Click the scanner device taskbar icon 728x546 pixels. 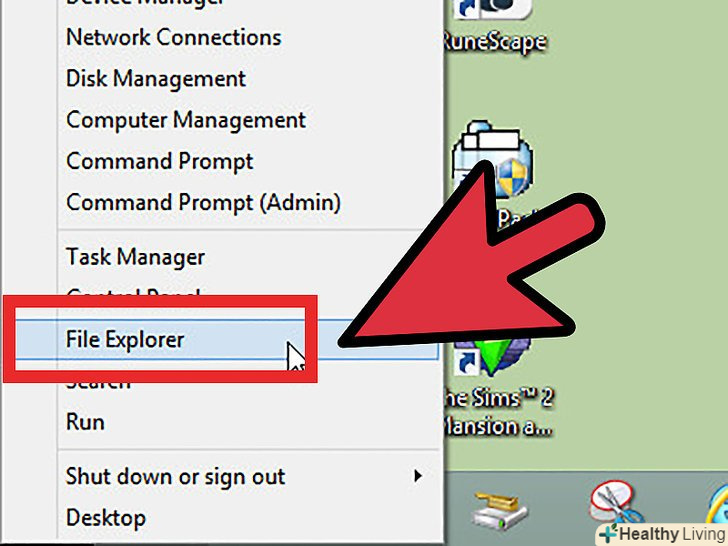pos(499,511)
